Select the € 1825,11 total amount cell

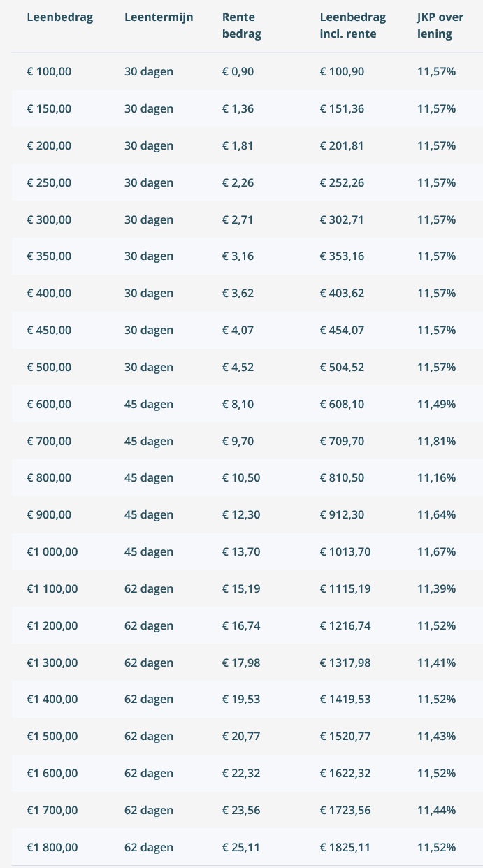pyautogui.click(x=345, y=848)
